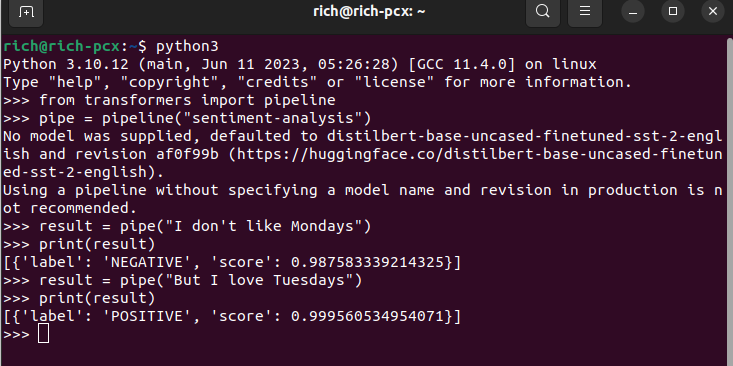This screenshot has height=366, width=733.
Task: Open a new terminal tab
Action: click(26, 12)
